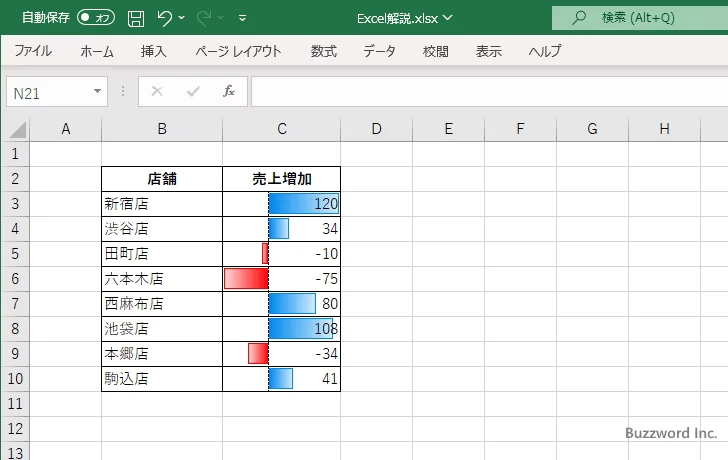
Task: Switch to the 数式 tab
Action: [x=324, y=51]
